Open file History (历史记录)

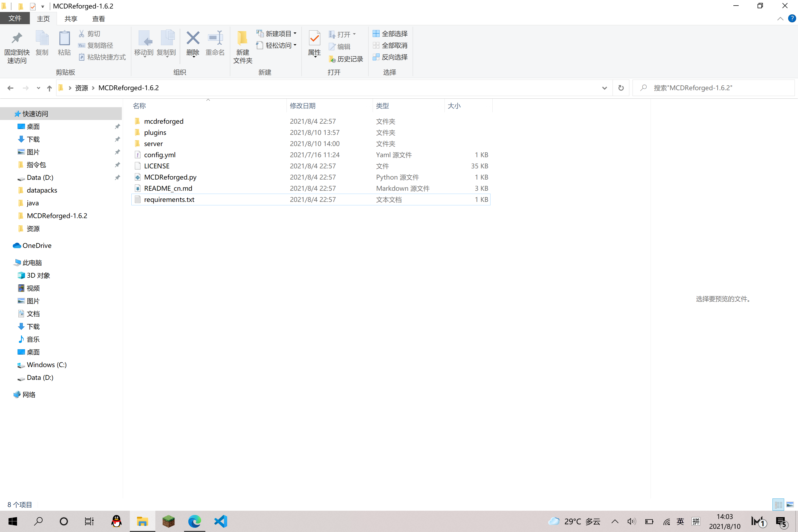pos(346,59)
